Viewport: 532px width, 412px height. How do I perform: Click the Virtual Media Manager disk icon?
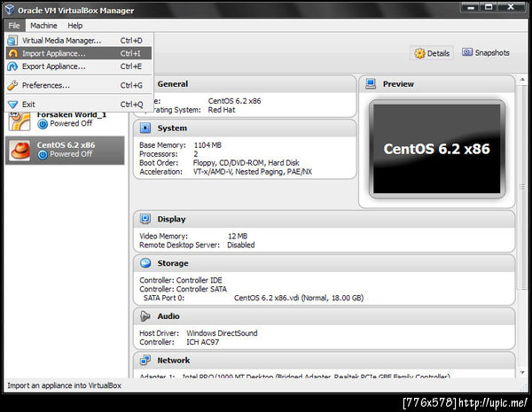(x=12, y=41)
